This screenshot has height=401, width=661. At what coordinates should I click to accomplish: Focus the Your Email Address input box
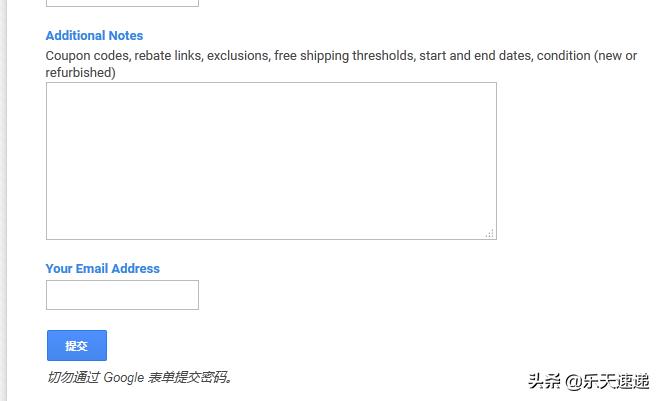pos(122,295)
